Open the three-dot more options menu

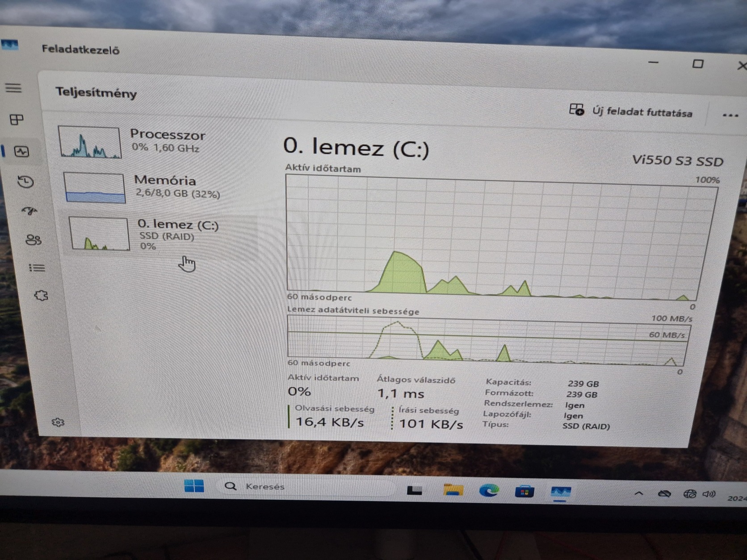(x=730, y=115)
